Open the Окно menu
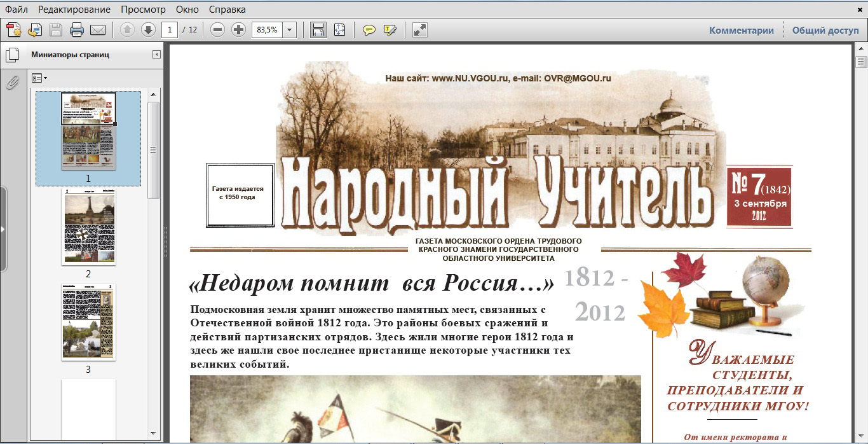The image size is (868, 444). (x=187, y=10)
